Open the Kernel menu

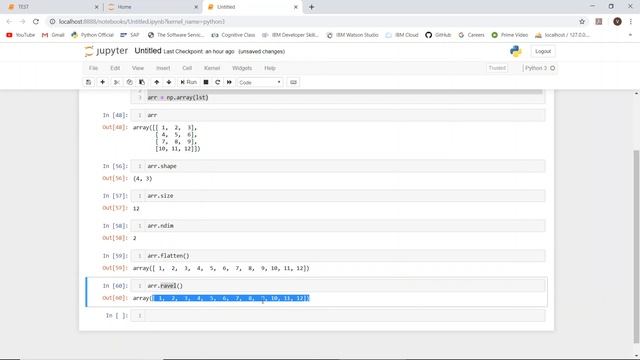[x=212, y=68]
